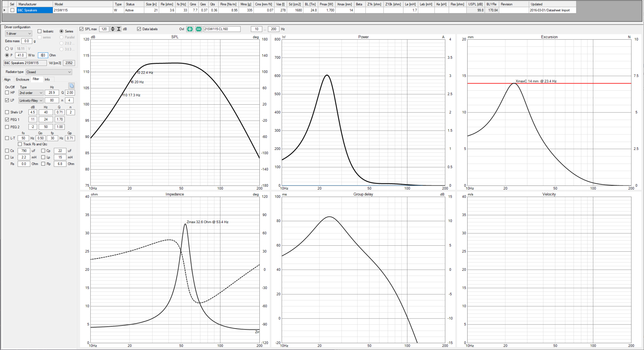Click the Vd [cm3] 2352 field
This screenshot has width=644, height=350.
click(x=69, y=63)
